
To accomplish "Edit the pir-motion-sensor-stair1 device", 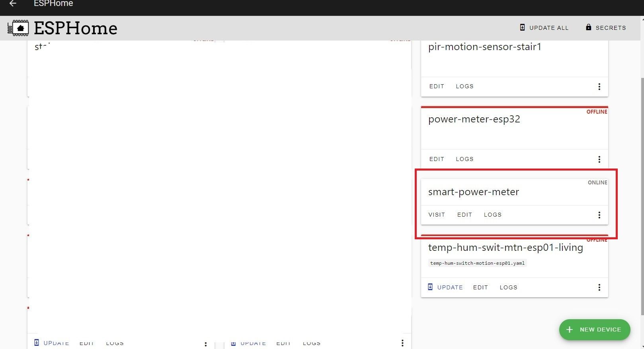I will click(437, 86).
